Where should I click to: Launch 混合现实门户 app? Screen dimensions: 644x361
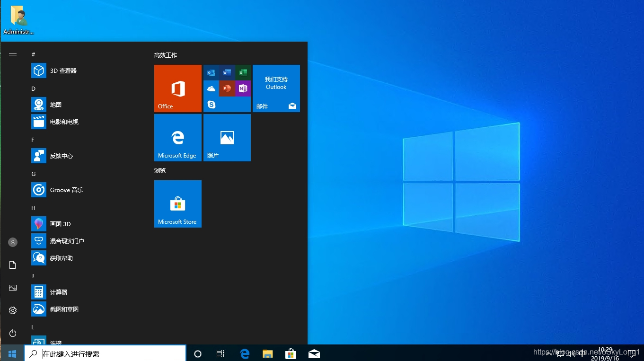87,241
